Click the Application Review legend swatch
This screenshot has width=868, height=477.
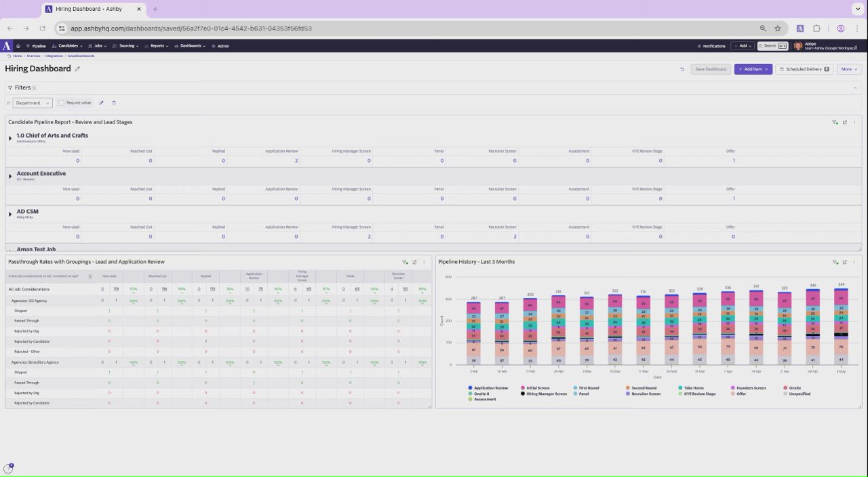click(x=470, y=388)
